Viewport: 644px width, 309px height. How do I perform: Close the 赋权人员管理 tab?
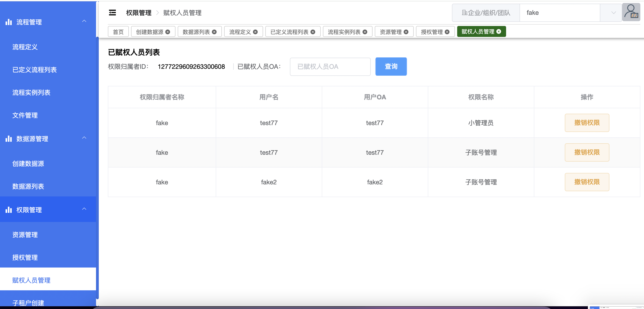(499, 31)
